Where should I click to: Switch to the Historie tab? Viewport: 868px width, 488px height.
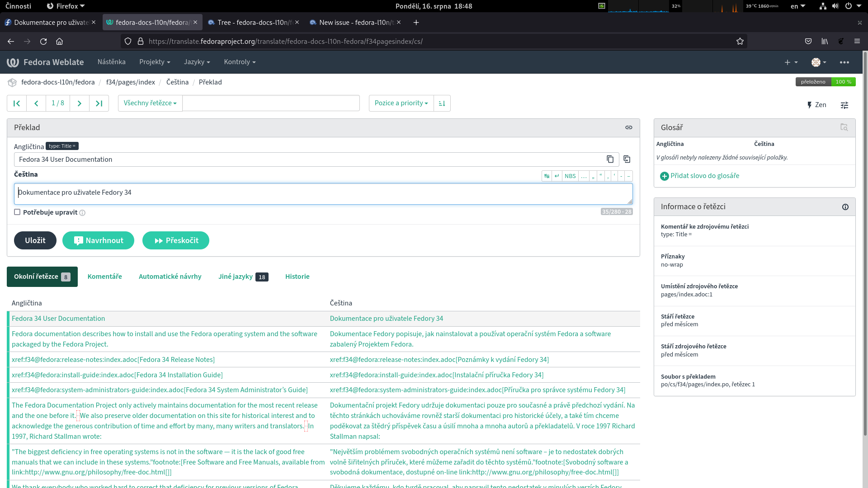(297, 277)
